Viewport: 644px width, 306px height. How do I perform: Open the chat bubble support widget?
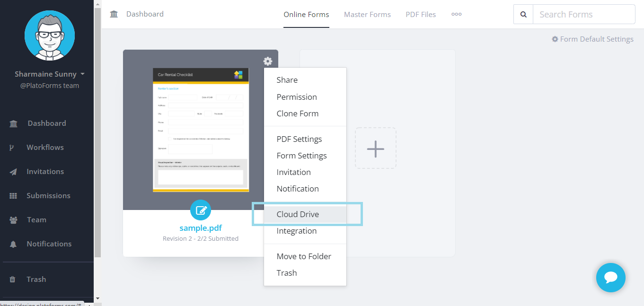[610, 278]
